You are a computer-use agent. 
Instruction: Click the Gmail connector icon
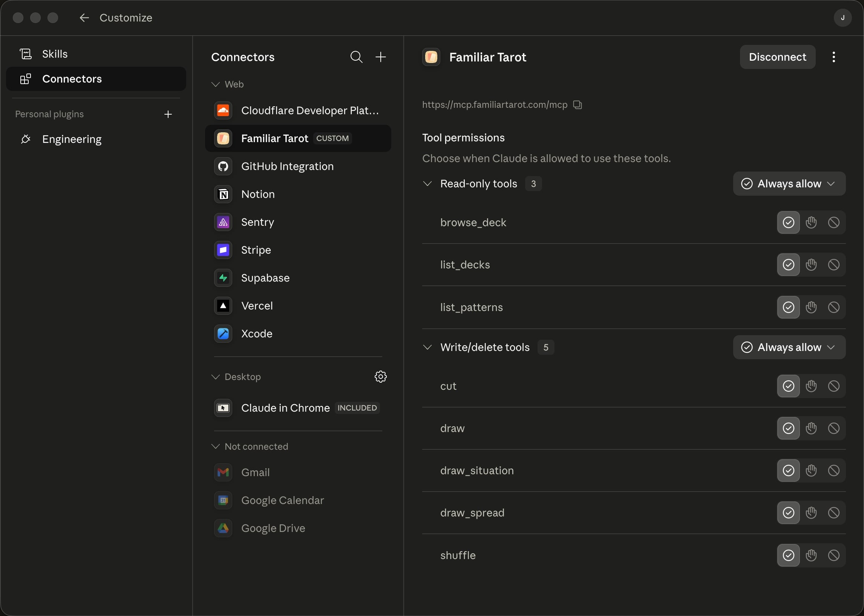coord(223,472)
